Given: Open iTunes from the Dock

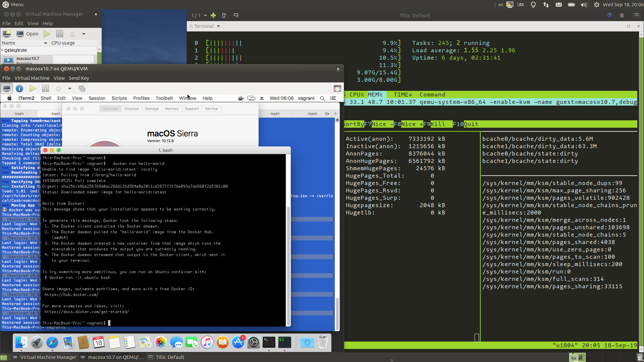Looking at the screenshot, I should [x=207, y=342].
